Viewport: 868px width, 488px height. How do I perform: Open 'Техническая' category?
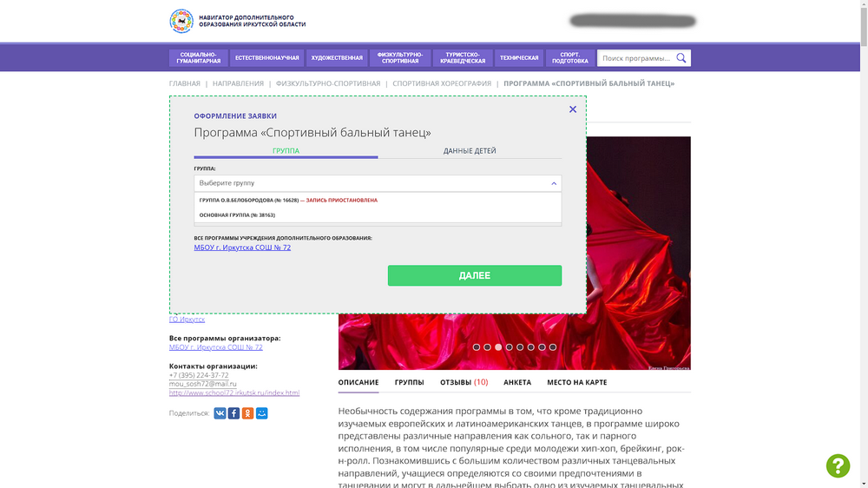click(x=519, y=58)
